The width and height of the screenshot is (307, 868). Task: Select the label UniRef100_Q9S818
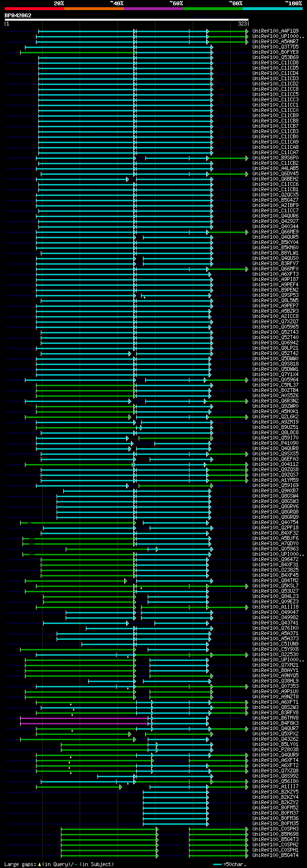click(x=275, y=364)
